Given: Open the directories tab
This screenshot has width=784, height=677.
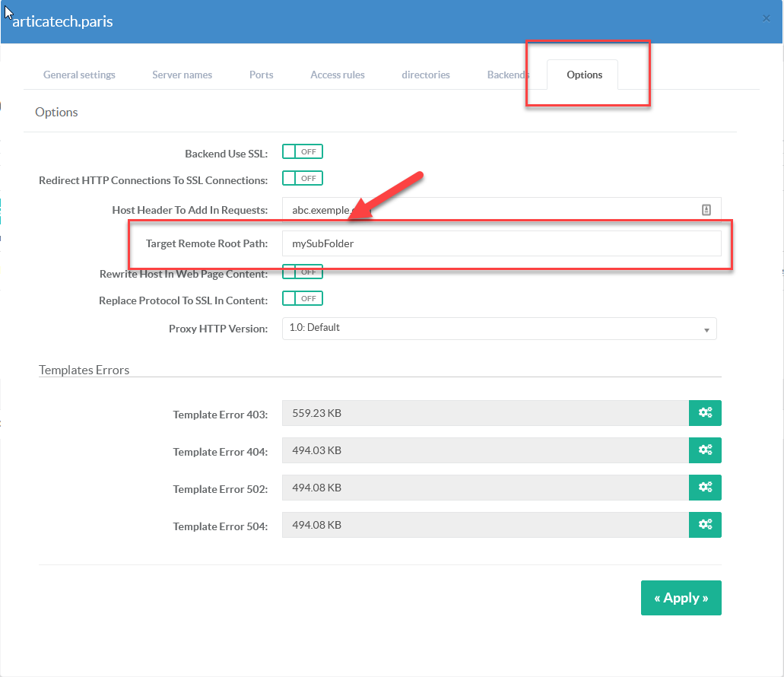Looking at the screenshot, I should click(426, 75).
